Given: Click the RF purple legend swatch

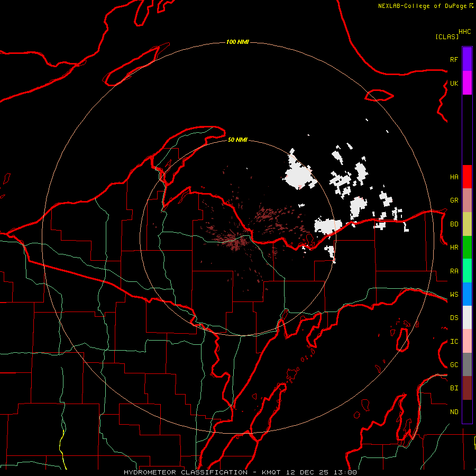Looking at the screenshot, I should click(x=467, y=59).
